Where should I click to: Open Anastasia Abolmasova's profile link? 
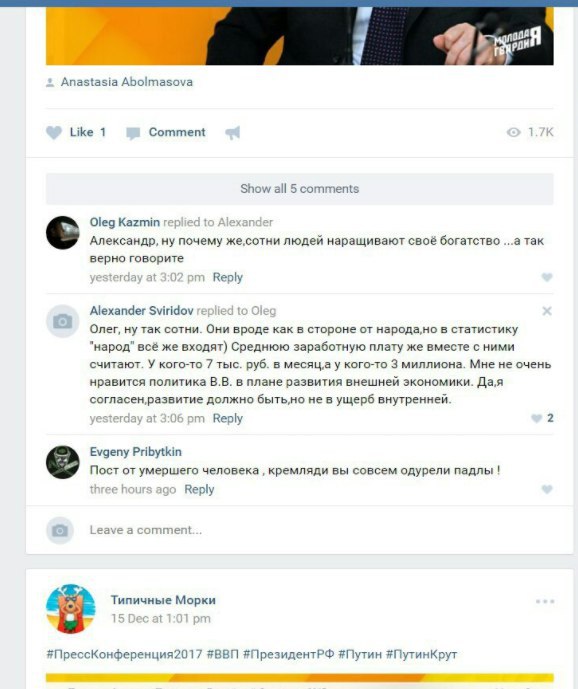pyautogui.click(x=127, y=82)
